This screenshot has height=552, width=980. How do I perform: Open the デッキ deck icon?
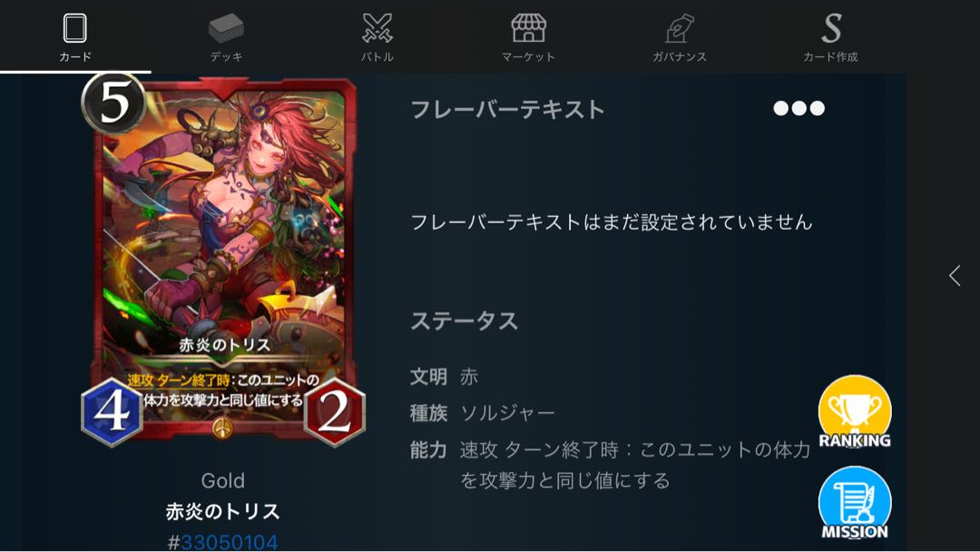(226, 28)
